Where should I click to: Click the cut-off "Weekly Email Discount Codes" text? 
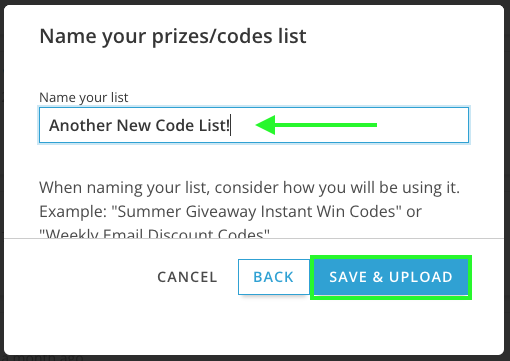pos(154,233)
